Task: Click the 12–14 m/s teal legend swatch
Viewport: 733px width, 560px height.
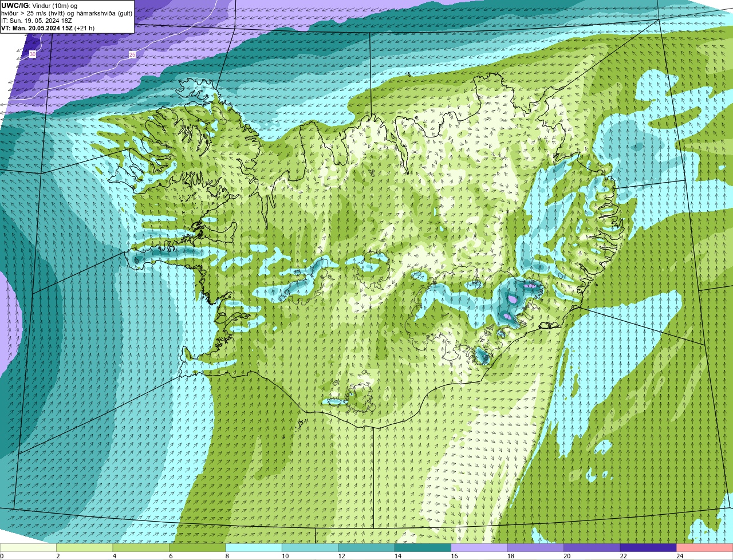Action: pos(367,548)
